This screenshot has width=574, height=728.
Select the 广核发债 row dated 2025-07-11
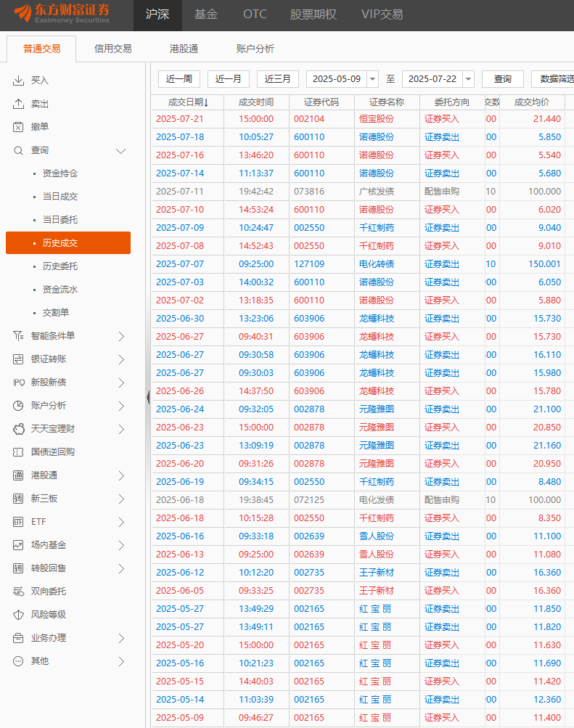[x=363, y=192]
